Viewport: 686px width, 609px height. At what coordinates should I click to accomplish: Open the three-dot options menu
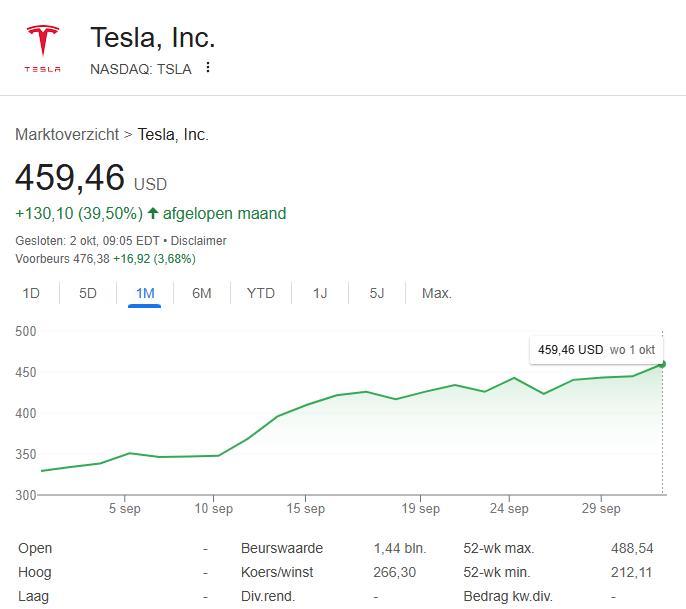point(208,68)
